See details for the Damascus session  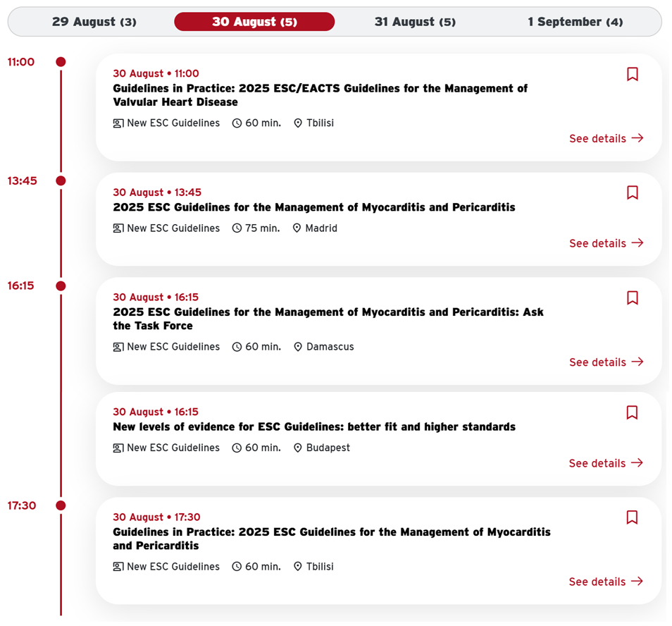click(x=606, y=362)
